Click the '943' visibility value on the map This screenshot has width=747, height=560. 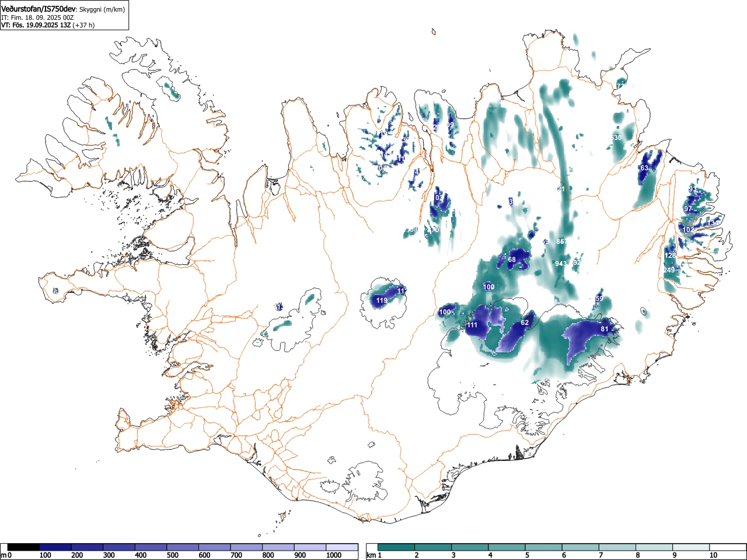pos(561,264)
